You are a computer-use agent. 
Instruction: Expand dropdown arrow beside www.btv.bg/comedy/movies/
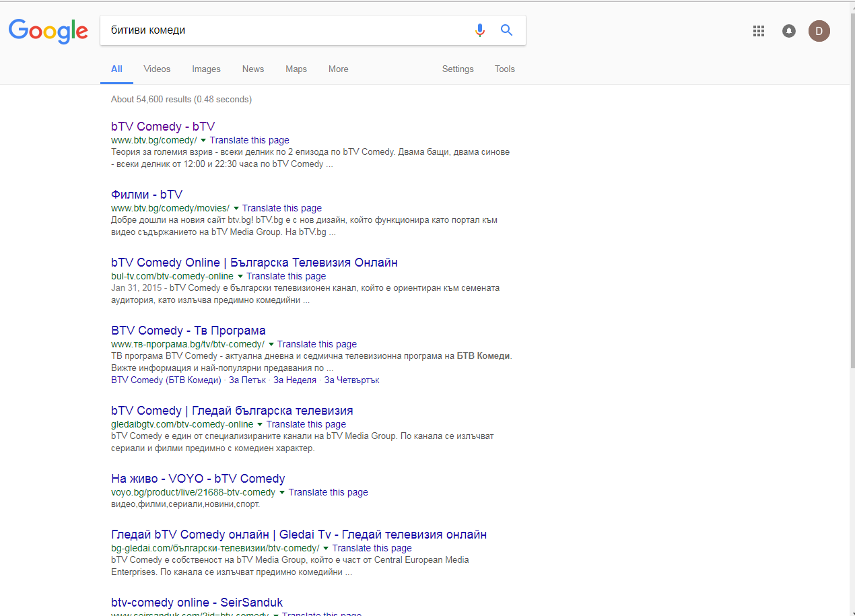[x=236, y=209]
